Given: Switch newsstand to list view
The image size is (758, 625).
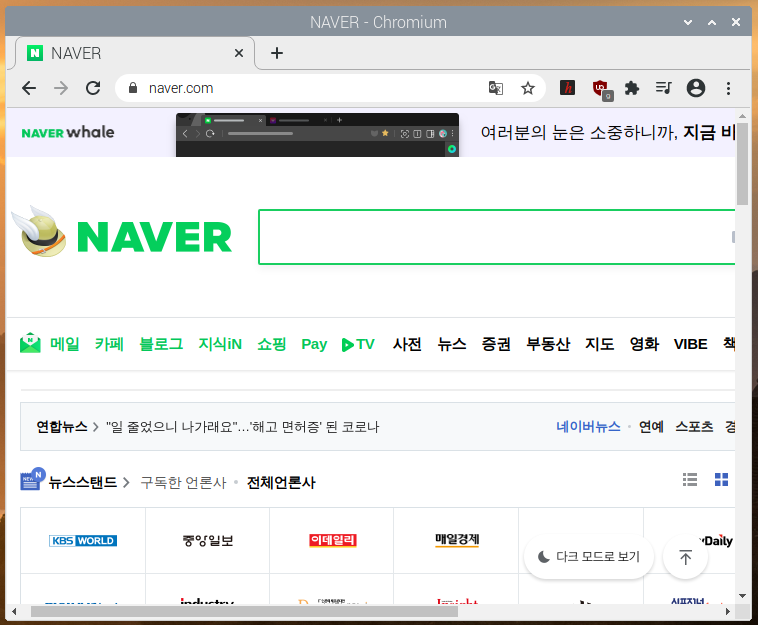Looking at the screenshot, I should 690,480.
